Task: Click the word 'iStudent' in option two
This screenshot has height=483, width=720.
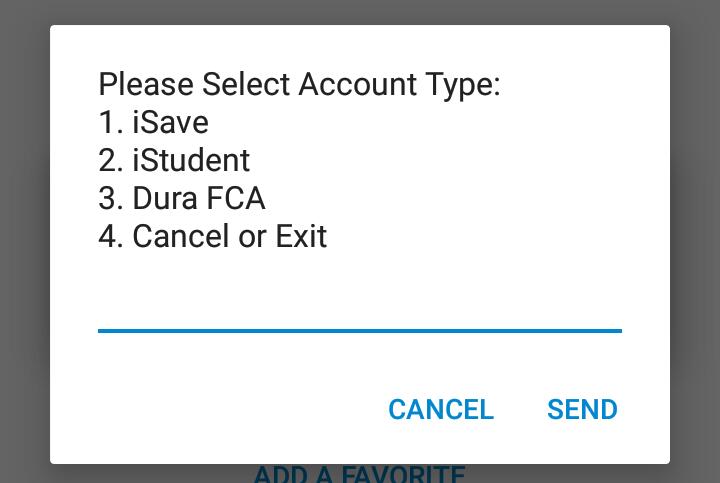Action: tap(191, 160)
